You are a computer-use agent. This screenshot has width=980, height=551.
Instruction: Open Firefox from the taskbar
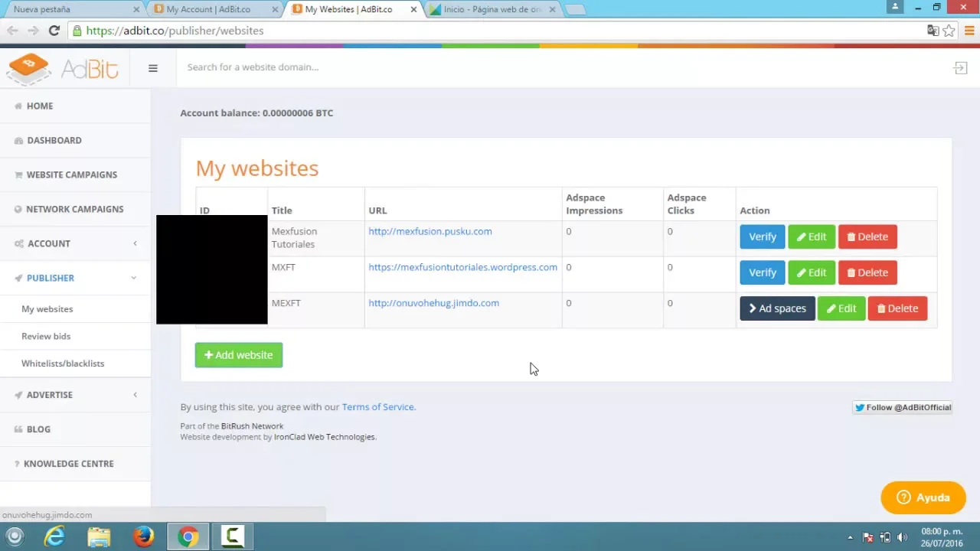(143, 536)
